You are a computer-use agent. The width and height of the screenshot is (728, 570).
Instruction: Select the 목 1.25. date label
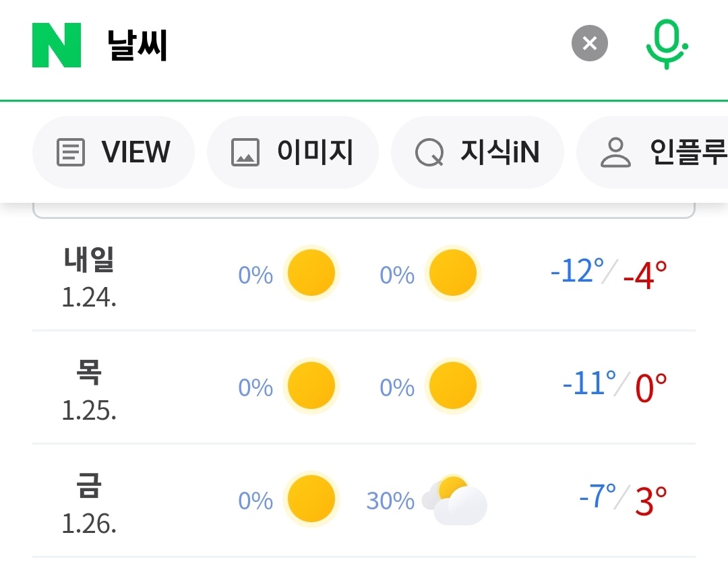(x=89, y=390)
